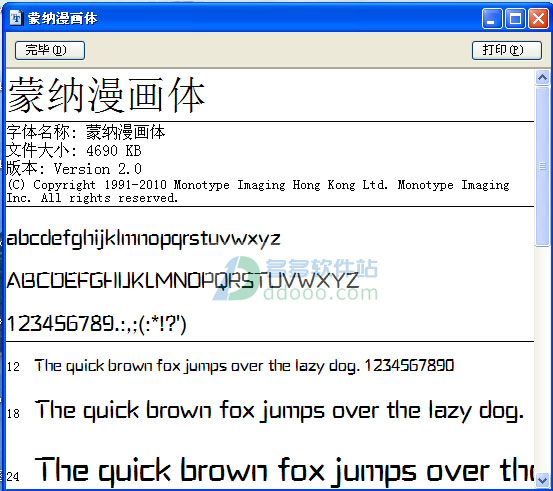This screenshot has width=553, height=491.
Task: Click the size 24 quick brown fox sample
Action: pyautogui.click(x=284, y=471)
